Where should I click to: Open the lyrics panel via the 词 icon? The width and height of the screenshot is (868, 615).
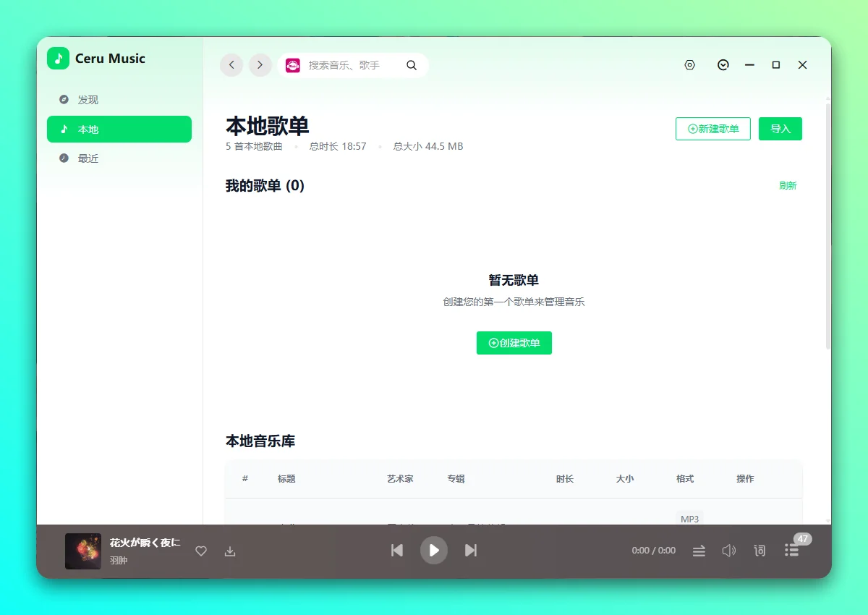759,551
